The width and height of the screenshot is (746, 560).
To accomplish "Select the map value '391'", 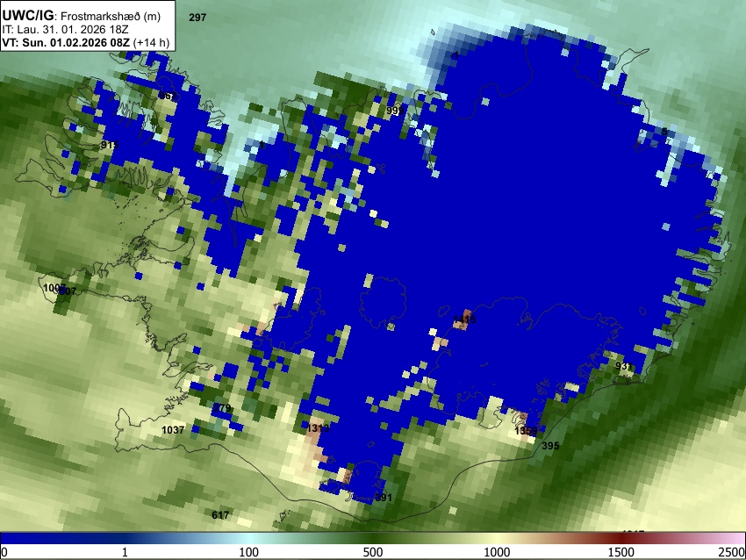I will click(383, 498).
